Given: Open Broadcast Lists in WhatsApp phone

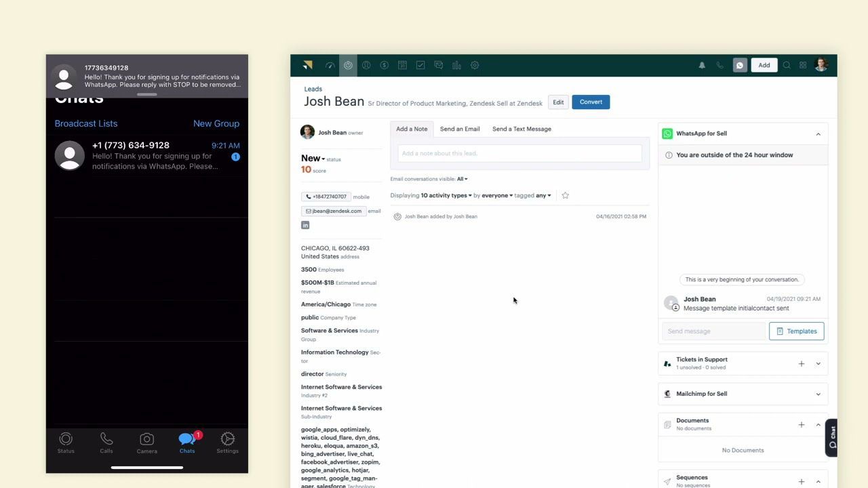Looking at the screenshot, I should [x=86, y=123].
